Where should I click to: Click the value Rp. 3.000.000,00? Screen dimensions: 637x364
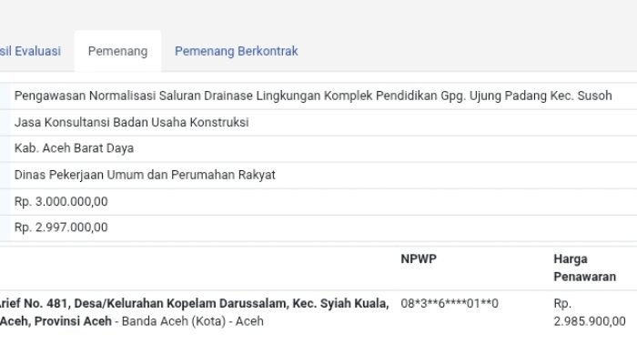tap(61, 201)
